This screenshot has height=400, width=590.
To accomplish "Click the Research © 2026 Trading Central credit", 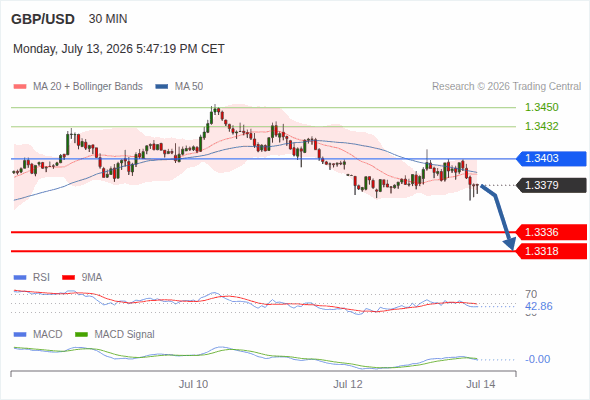I will [x=506, y=87].
